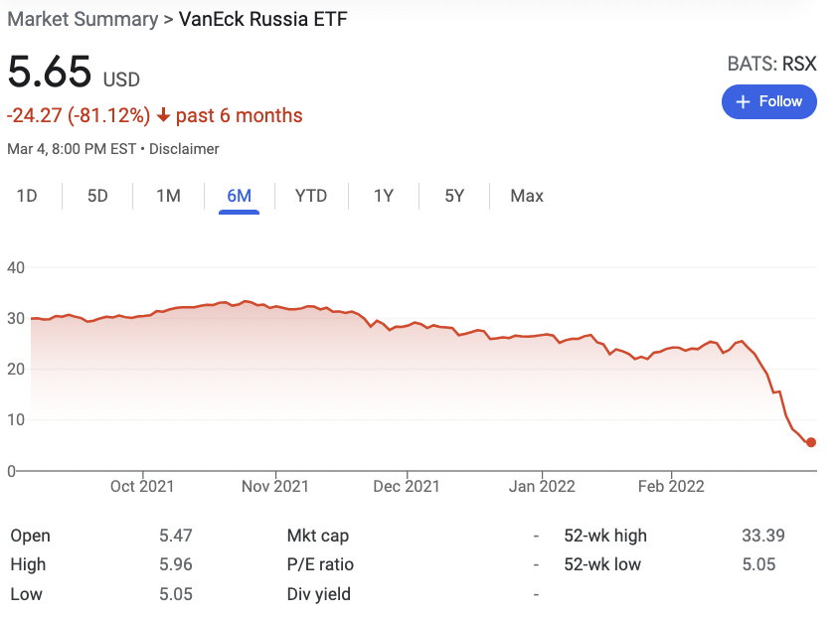Click the VanEck Russia ETF title
840x620 pixels.
click(262, 19)
